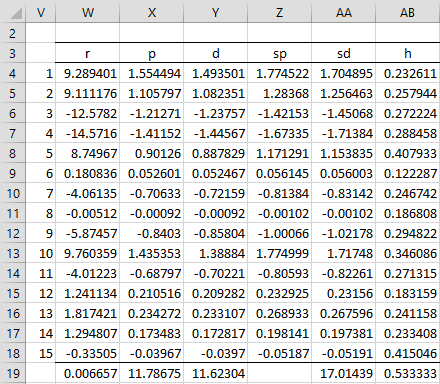Select cell with value 1.774522

(x=280, y=73)
